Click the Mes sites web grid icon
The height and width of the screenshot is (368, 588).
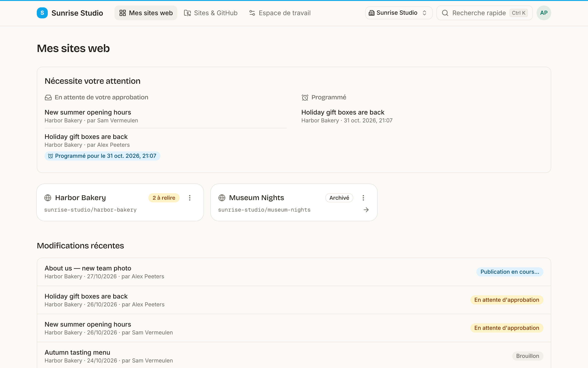coord(122,13)
